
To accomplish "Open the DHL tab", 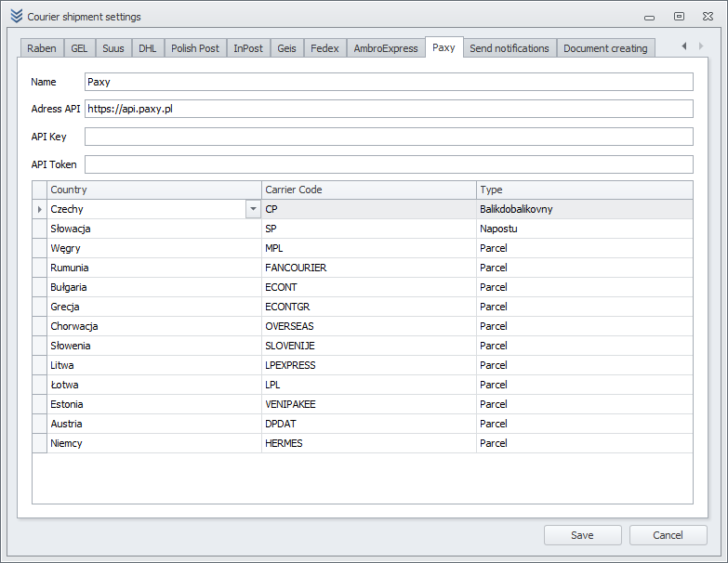I will point(148,48).
